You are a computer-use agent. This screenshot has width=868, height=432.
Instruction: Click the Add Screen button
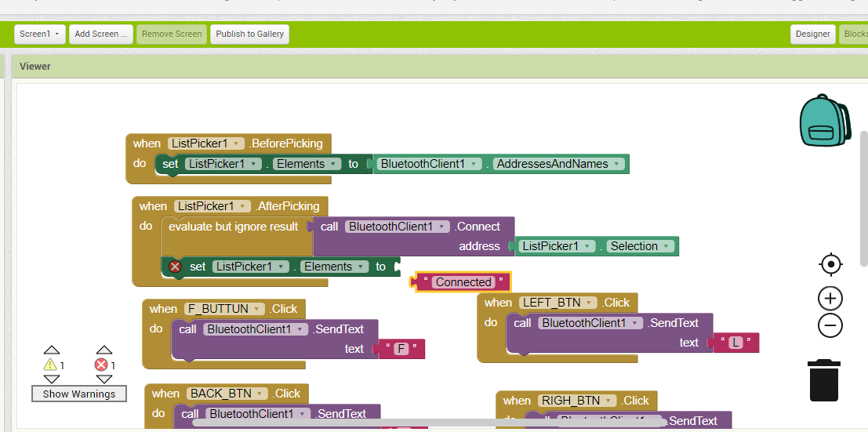[100, 34]
